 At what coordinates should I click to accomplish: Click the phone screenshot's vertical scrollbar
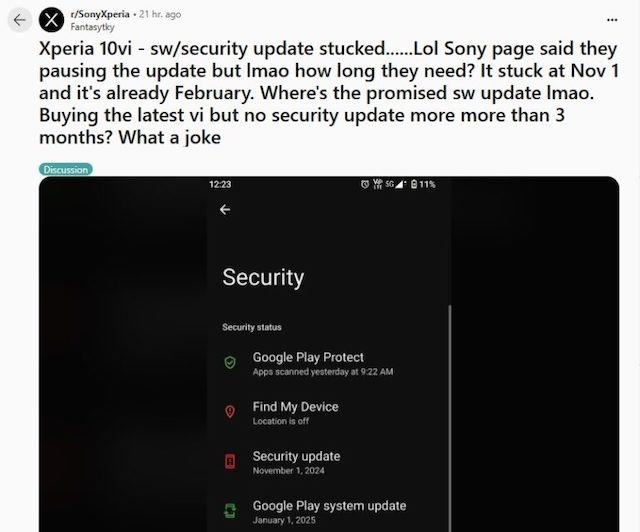tap(450, 416)
